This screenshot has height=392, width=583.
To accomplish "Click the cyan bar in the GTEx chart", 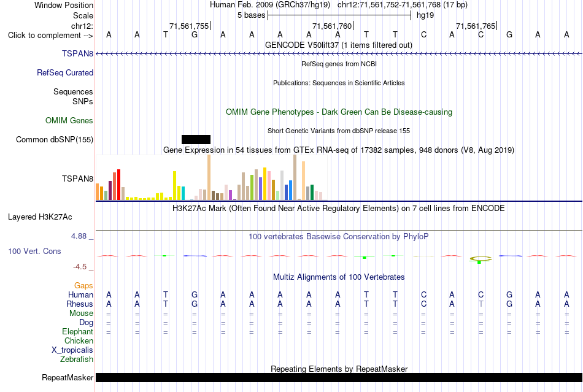I will click(x=183, y=193).
